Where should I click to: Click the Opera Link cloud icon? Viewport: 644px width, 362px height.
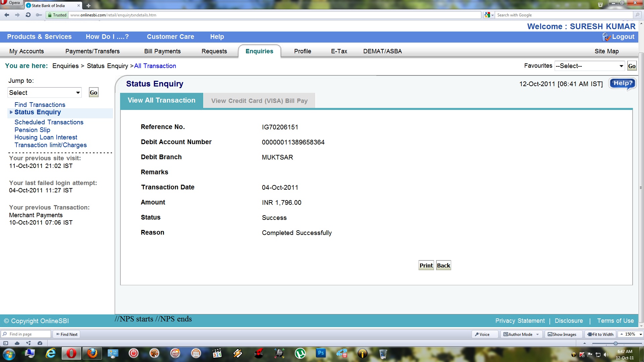[17, 343]
